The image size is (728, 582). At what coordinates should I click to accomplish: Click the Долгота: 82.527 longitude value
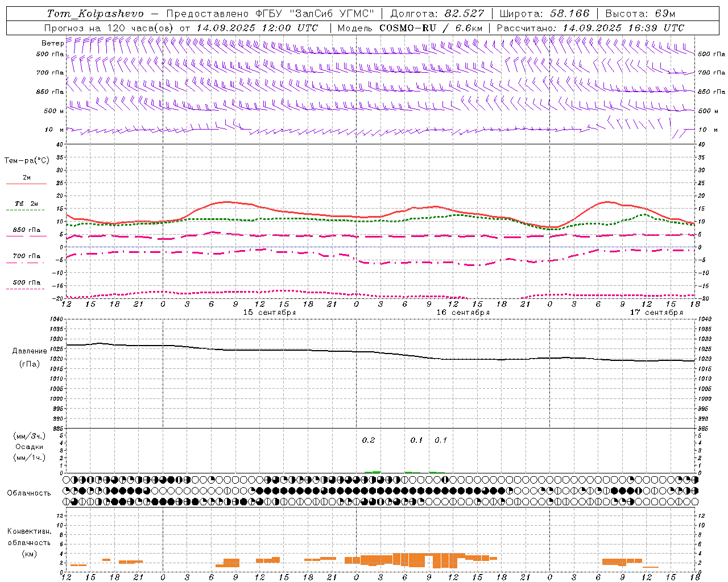[437, 14]
